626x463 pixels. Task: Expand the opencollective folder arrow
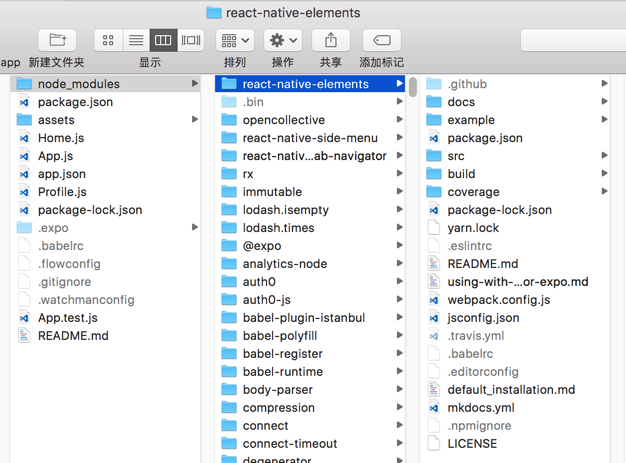pyautogui.click(x=400, y=119)
